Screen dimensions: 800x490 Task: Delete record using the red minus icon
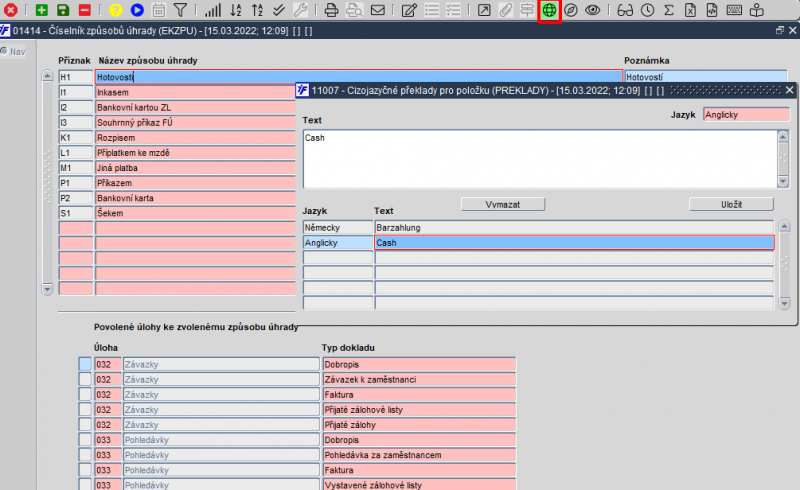click(x=85, y=10)
